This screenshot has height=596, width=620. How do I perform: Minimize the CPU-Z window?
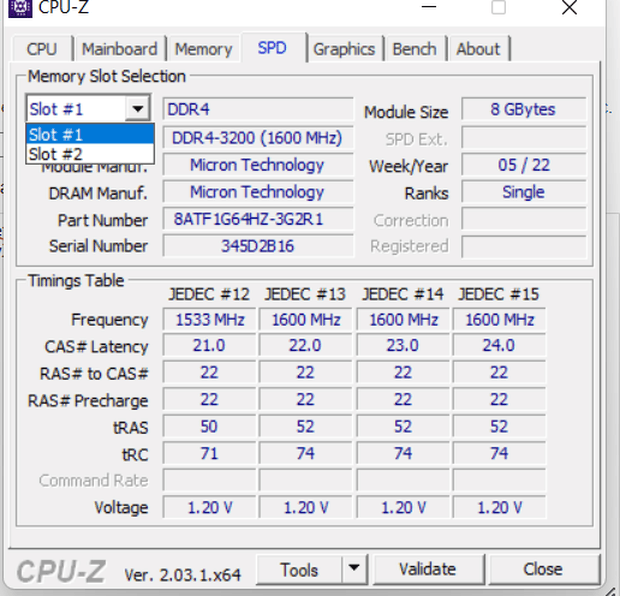(429, 7)
